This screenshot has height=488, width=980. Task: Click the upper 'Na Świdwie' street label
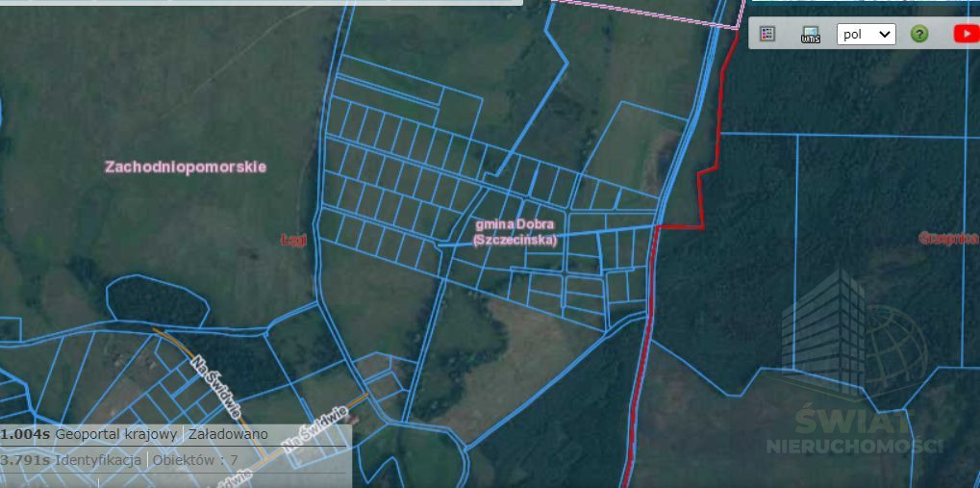[x=216, y=387]
